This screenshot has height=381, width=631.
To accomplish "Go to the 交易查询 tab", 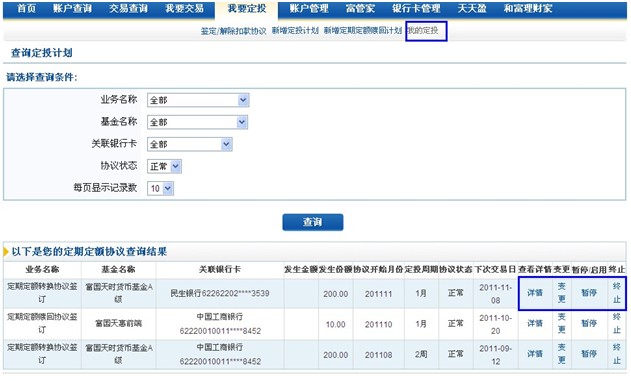I will [128, 8].
